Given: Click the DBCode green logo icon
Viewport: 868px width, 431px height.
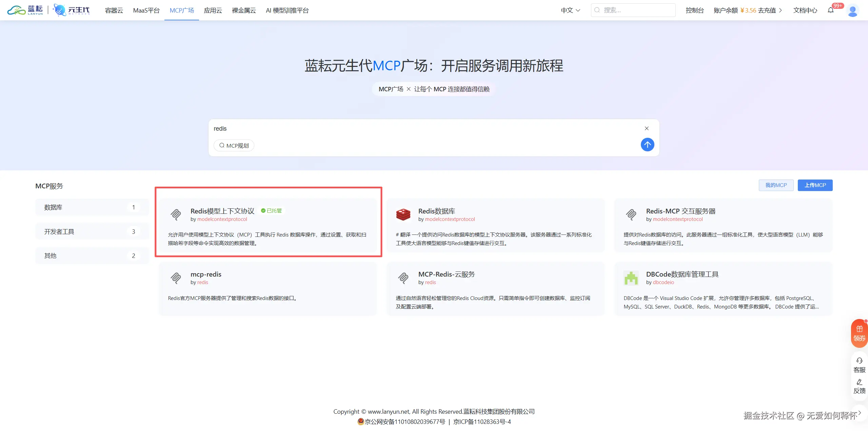Looking at the screenshot, I should pyautogui.click(x=631, y=278).
